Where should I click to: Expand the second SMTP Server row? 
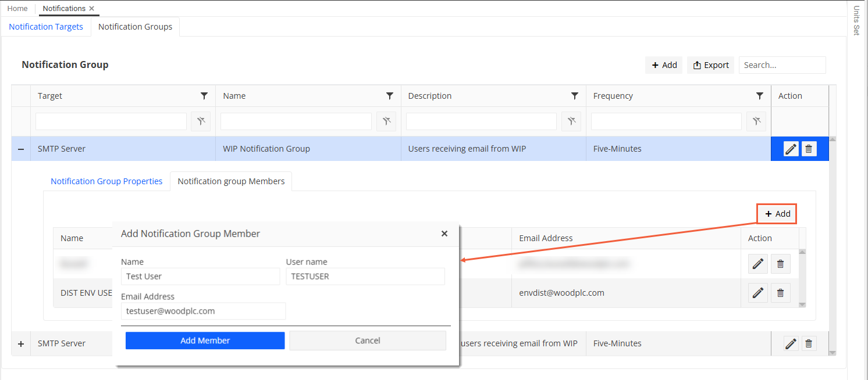click(x=21, y=343)
